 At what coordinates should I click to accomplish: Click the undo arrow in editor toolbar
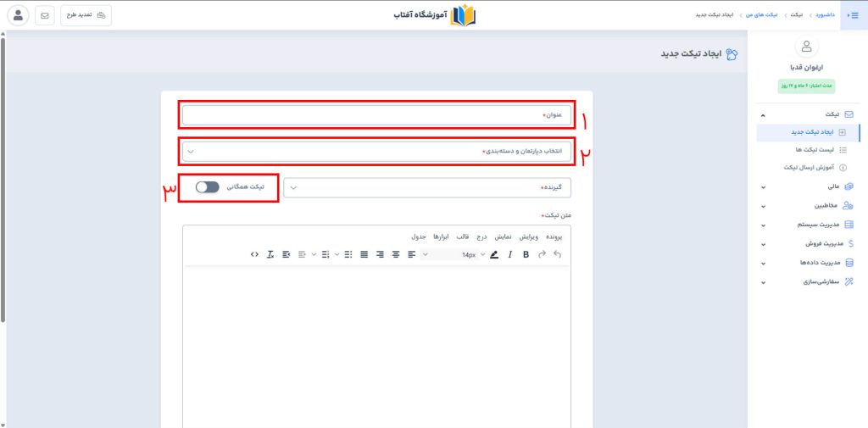tap(557, 254)
